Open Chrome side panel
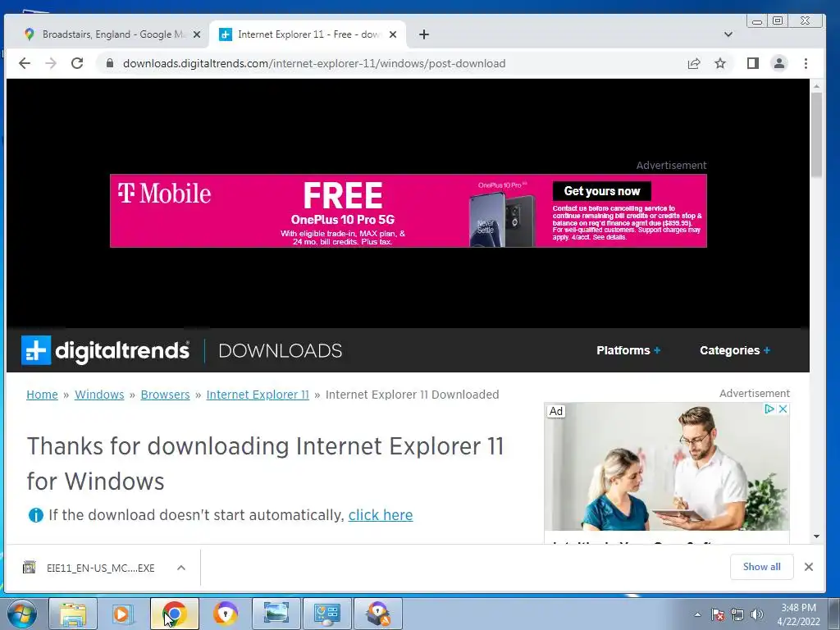 click(753, 63)
